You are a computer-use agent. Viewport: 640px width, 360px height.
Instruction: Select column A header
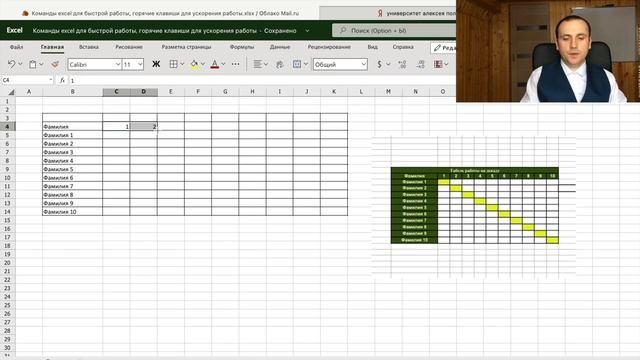(x=29, y=92)
